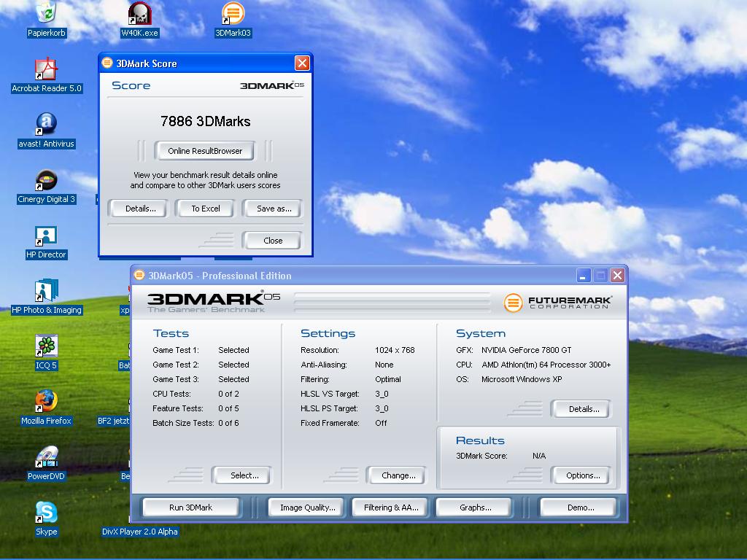Click 3DMark Score N/A result value
Screen dimensions: 747x560
539,456
